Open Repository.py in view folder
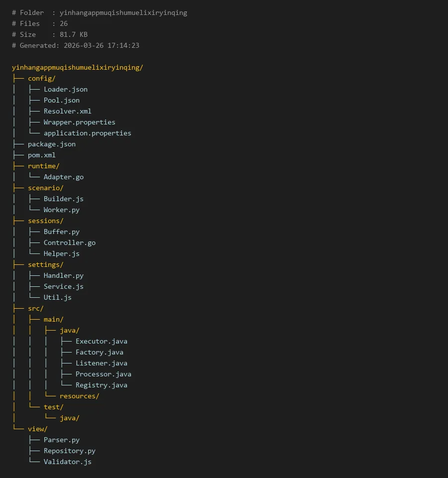448x478 pixels. [x=69, y=451]
